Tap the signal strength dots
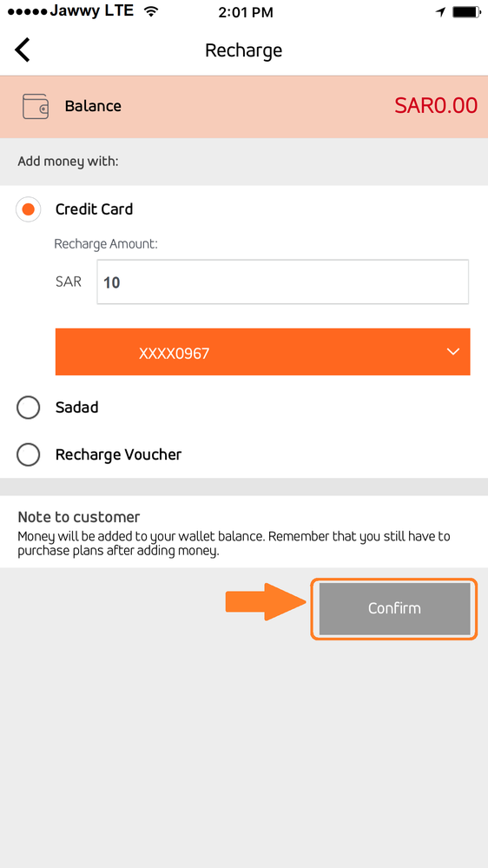This screenshot has width=488, height=868. click(28, 11)
